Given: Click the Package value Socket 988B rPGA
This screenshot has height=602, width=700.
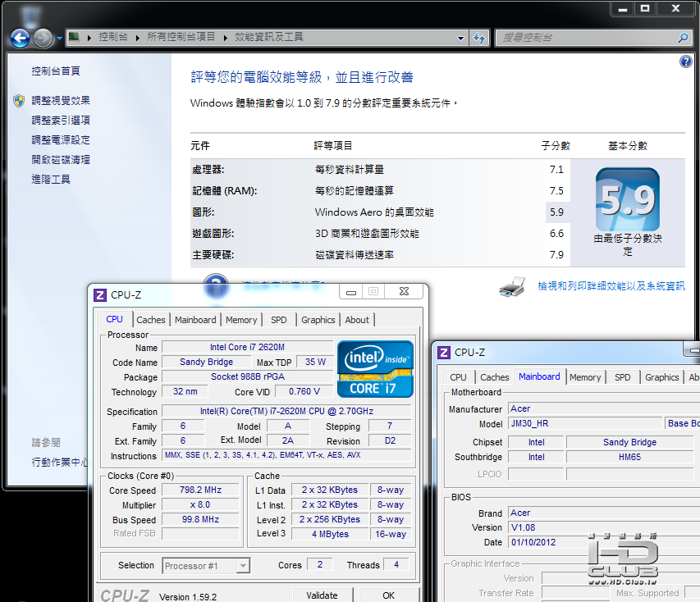Looking at the screenshot, I should click(247, 376).
